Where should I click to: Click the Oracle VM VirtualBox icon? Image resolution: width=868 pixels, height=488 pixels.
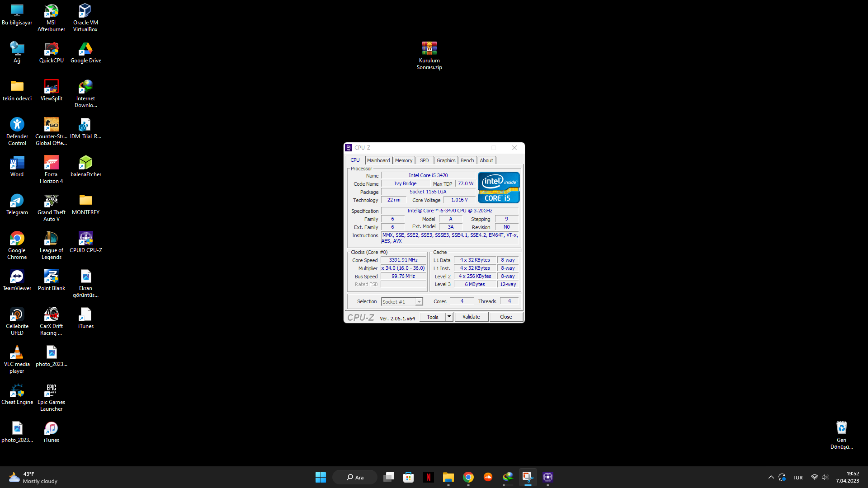click(x=85, y=12)
